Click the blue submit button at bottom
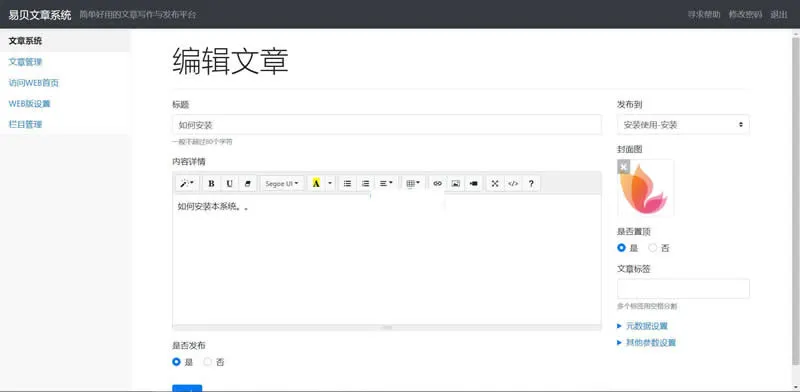 (x=187, y=388)
